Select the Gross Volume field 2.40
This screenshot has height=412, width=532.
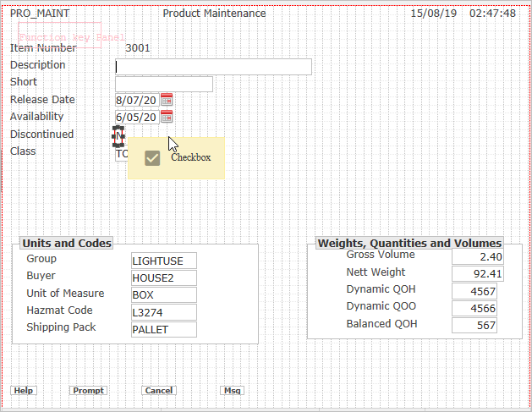(478, 256)
